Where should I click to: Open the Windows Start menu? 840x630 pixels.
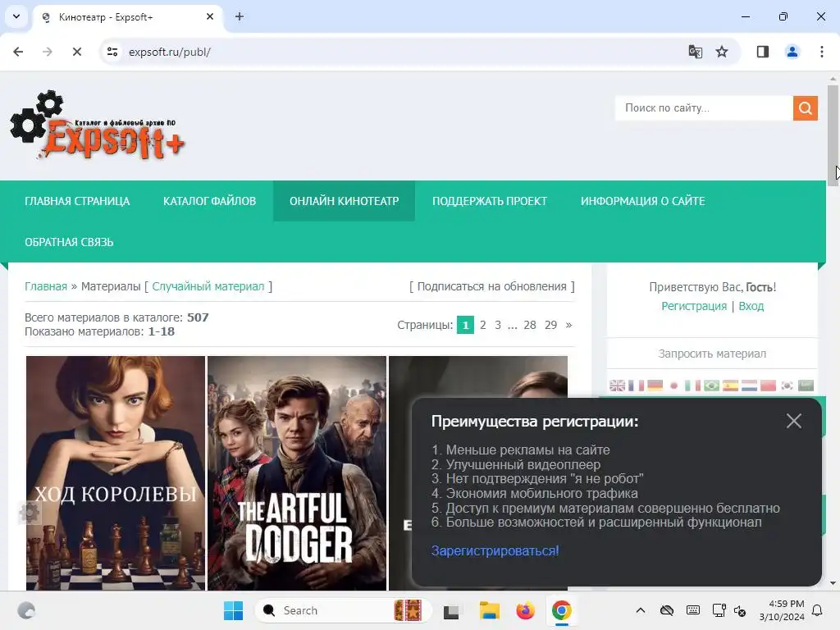(x=233, y=610)
